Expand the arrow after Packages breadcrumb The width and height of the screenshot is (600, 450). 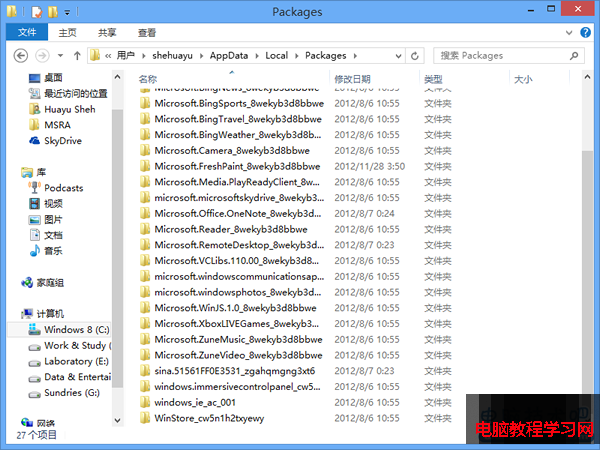pos(355,56)
